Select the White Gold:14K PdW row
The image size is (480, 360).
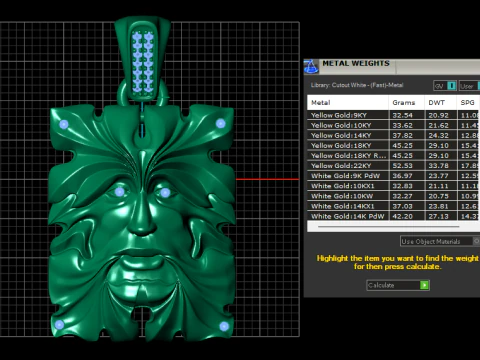tap(393, 216)
